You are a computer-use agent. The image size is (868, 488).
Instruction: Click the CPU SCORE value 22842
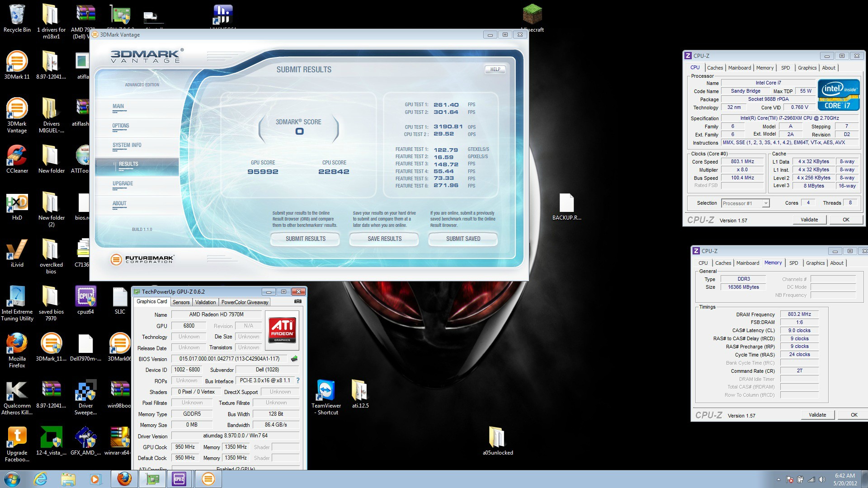pos(334,172)
